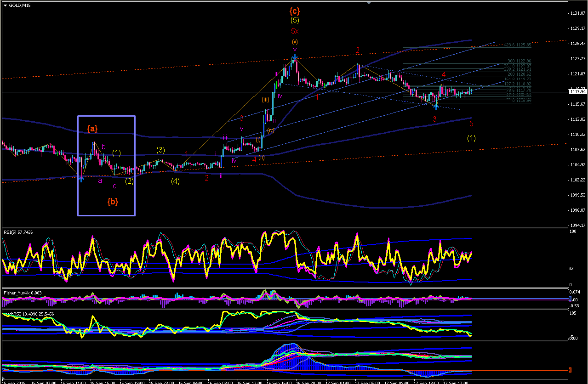
Task: Click price scale value 1126.47
Action: (578, 44)
